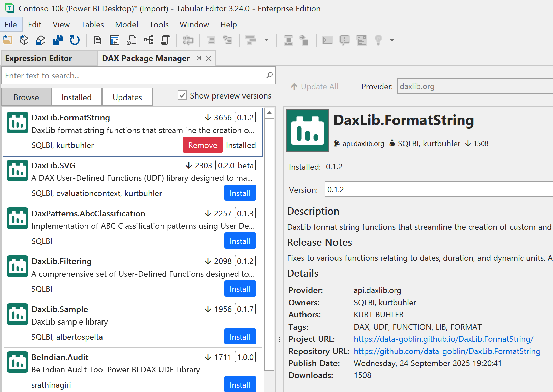Click the package list scroll-up arrow

[x=269, y=113]
